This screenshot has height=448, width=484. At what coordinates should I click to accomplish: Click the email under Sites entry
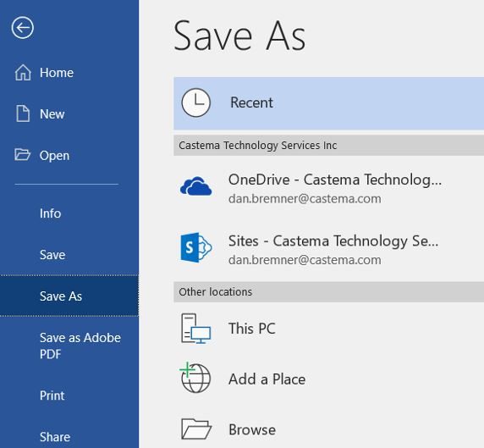coord(305,260)
